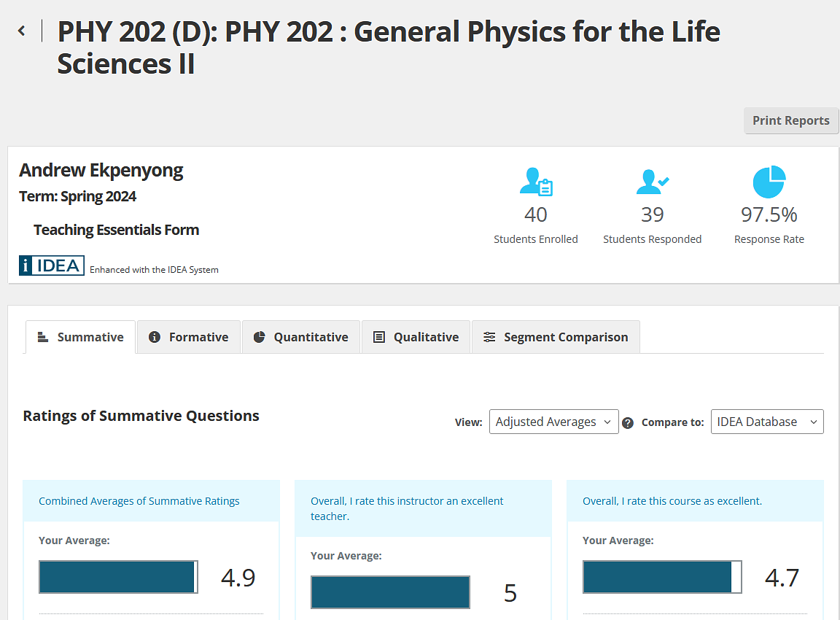This screenshot has height=620, width=840.
Task: Click the Students Enrolled person icon
Action: [536, 182]
